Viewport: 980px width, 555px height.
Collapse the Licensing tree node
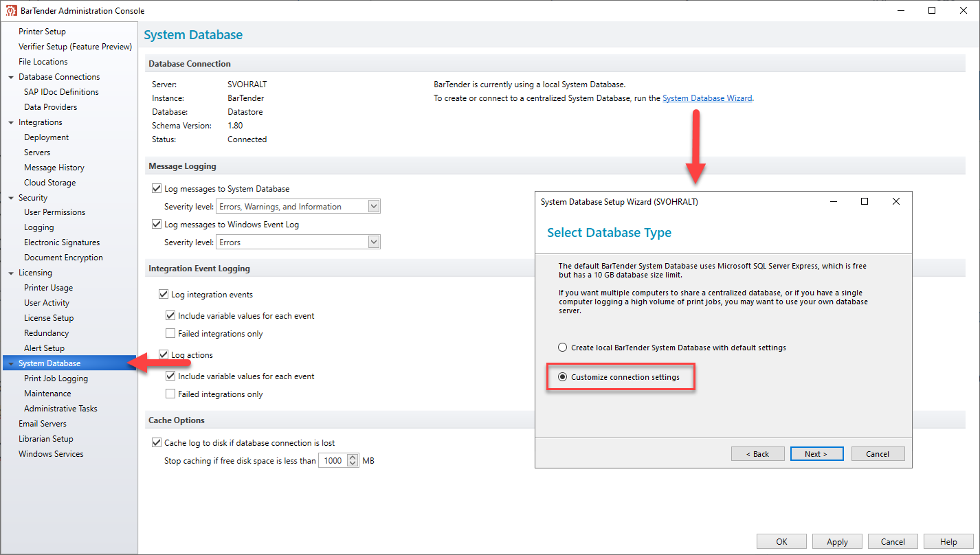[11, 273]
